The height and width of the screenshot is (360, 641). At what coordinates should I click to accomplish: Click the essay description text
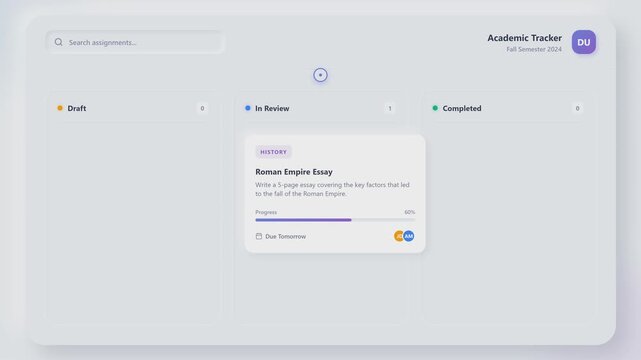tap(332, 189)
